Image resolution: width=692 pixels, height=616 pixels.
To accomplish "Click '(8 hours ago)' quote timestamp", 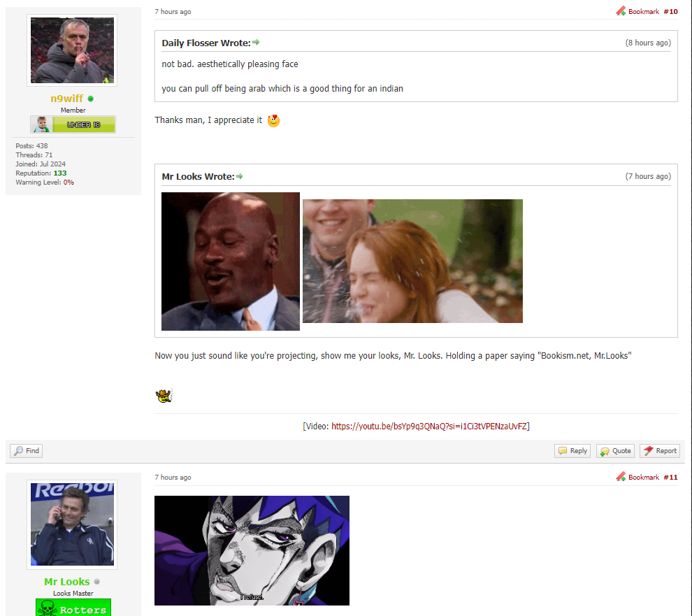I will 648,43.
